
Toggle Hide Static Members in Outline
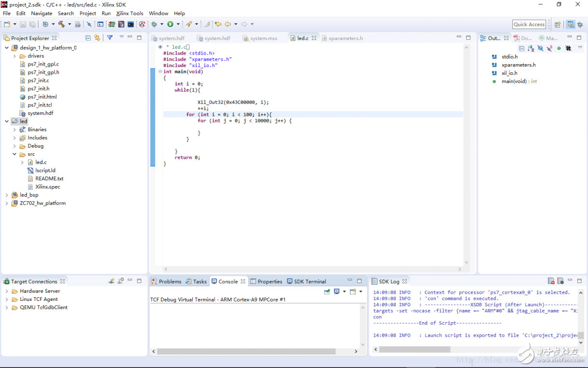coord(549,48)
